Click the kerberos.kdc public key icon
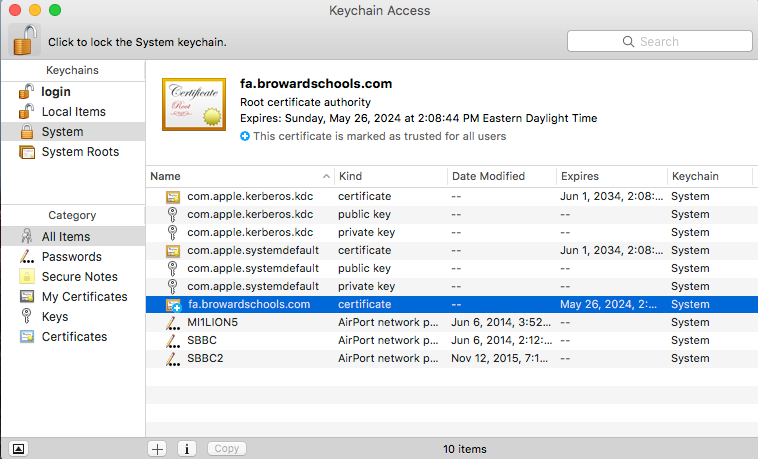The height and width of the screenshot is (459, 758). tap(173, 214)
